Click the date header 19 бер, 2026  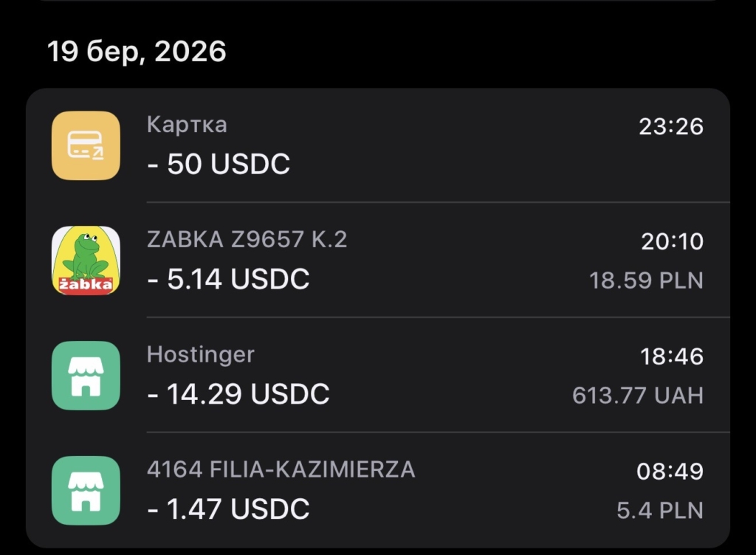[x=137, y=51]
